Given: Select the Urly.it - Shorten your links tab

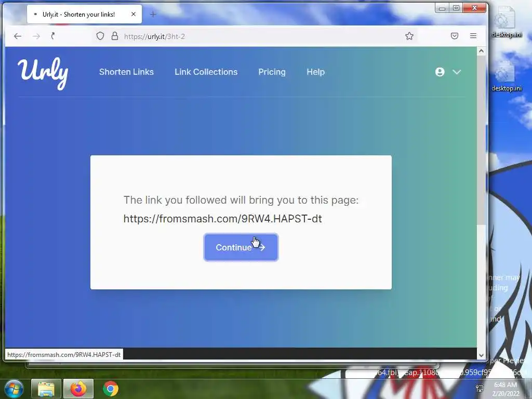Looking at the screenshot, I should tap(85, 14).
